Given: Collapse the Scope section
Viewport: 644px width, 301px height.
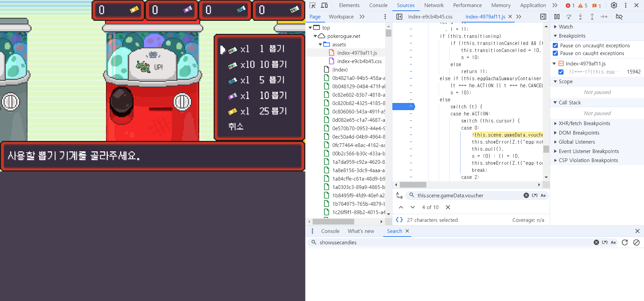Looking at the screenshot, I should 555,82.
